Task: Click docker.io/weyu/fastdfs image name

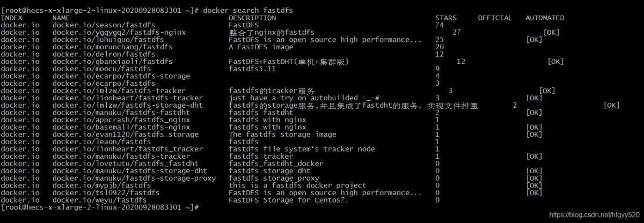Action: pos(99,200)
